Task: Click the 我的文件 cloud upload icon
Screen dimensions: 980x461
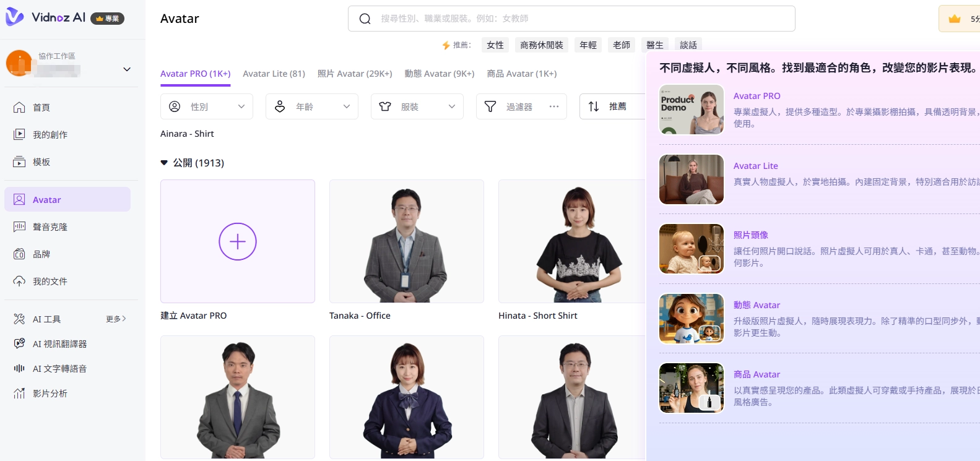Action: pos(19,282)
